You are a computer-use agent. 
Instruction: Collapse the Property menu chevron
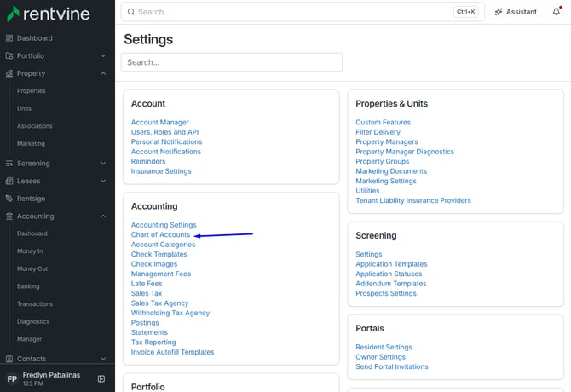[x=103, y=73]
